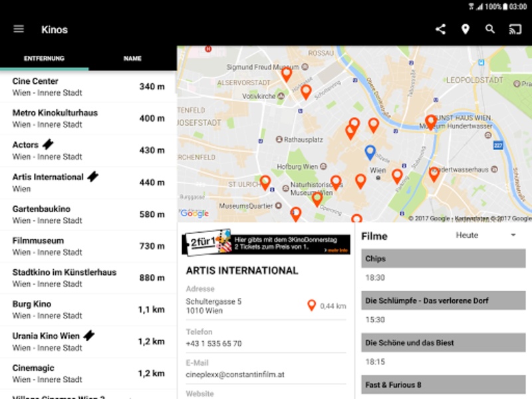Open the Chips movie entry
532x399 pixels.
[444, 259]
